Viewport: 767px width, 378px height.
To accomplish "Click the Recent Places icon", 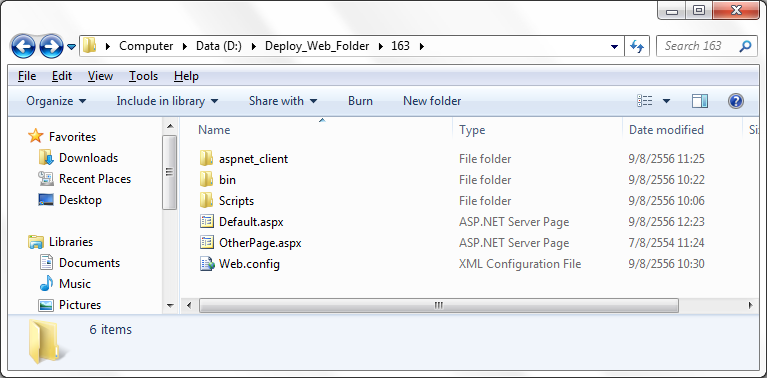I will (x=46, y=178).
